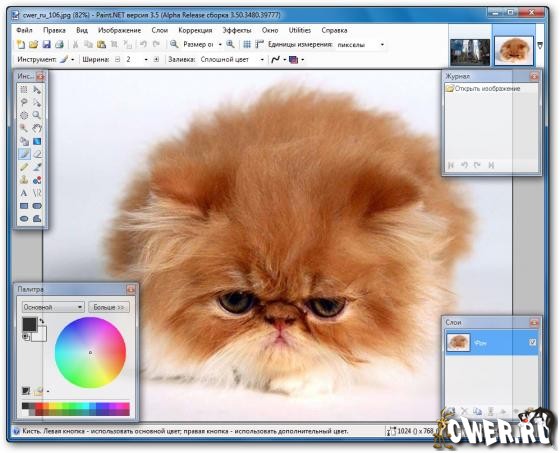
Task: Select the Text tool
Action: coord(24,193)
